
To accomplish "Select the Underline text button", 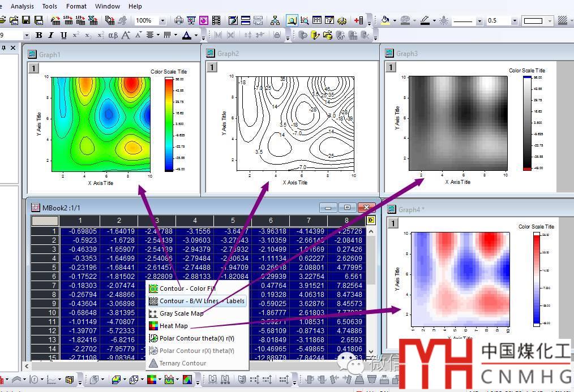I will (x=63, y=35).
